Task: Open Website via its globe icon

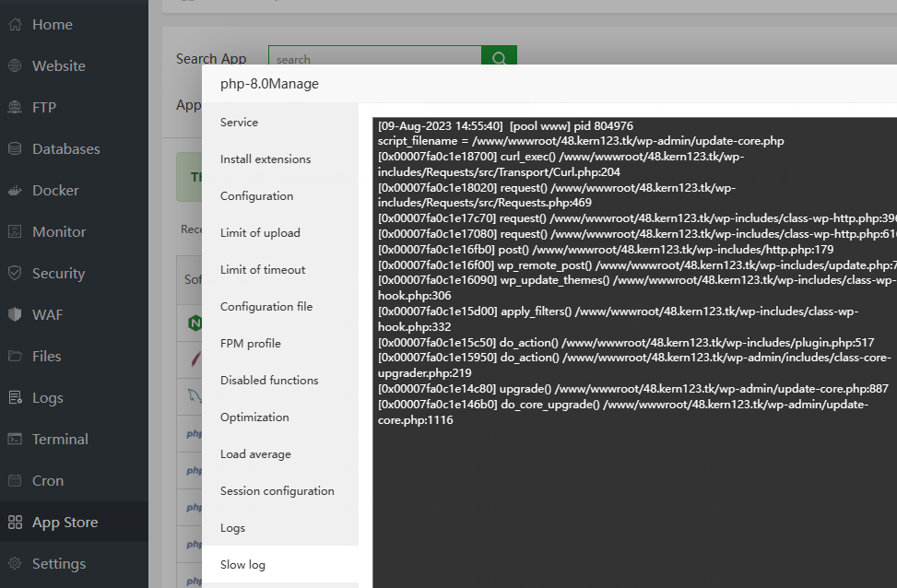Action: pos(15,66)
